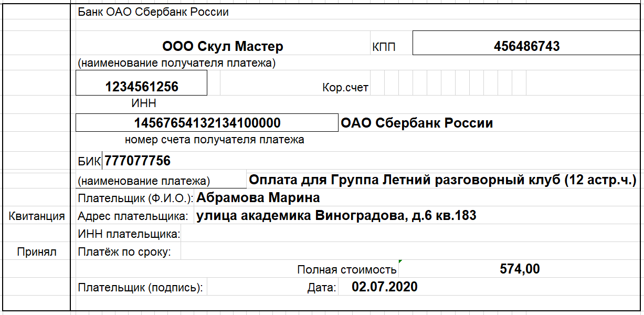Click the "Квитанция" cell in left column

point(37,216)
